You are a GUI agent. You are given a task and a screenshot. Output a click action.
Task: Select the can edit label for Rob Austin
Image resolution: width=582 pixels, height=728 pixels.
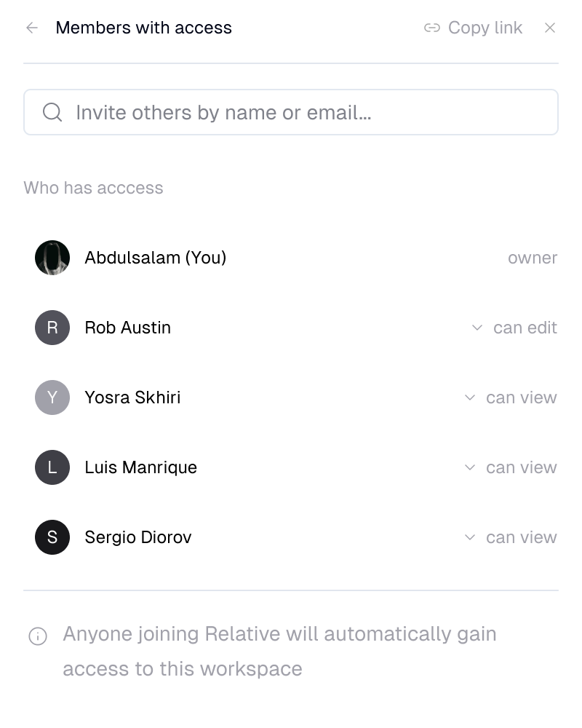tap(525, 328)
